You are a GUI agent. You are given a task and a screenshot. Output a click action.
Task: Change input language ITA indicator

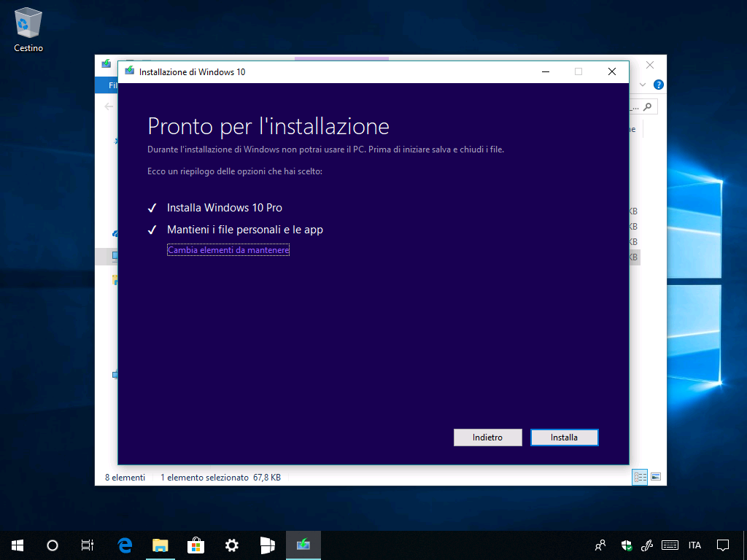pos(694,545)
